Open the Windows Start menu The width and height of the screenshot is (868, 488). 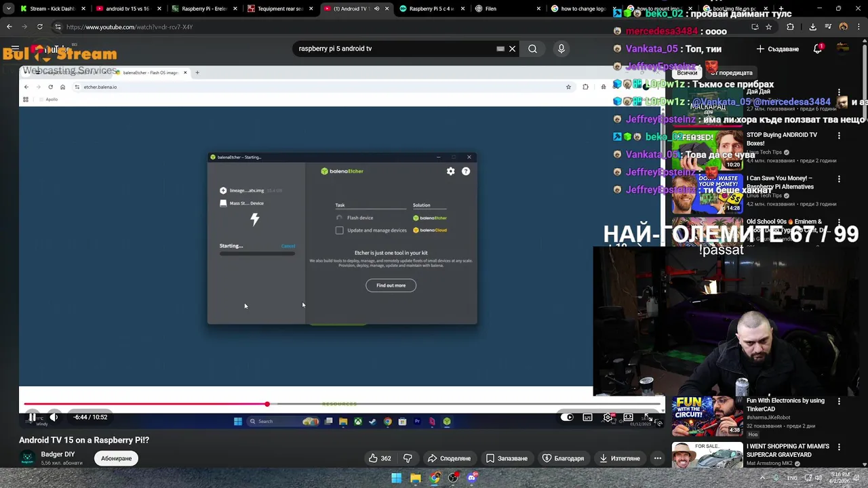397,478
